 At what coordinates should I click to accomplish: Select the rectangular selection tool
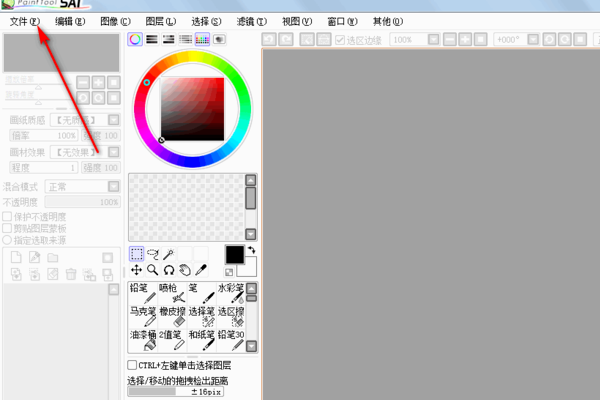[x=137, y=254]
